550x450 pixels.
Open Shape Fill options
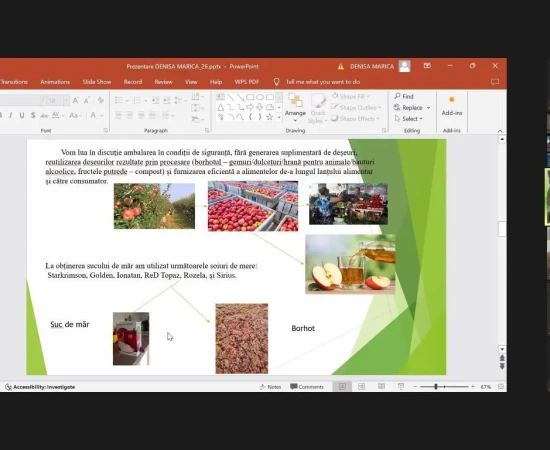tap(351, 96)
